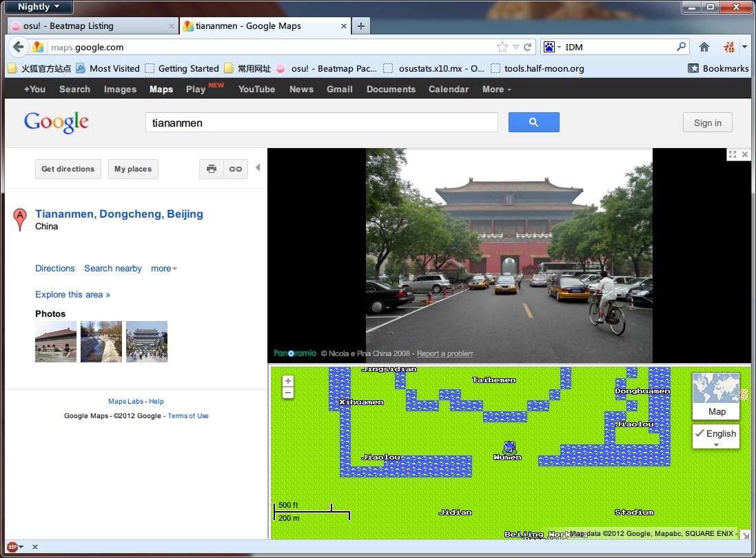Print the map using the printer icon
This screenshot has height=558, width=756.
point(211,169)
